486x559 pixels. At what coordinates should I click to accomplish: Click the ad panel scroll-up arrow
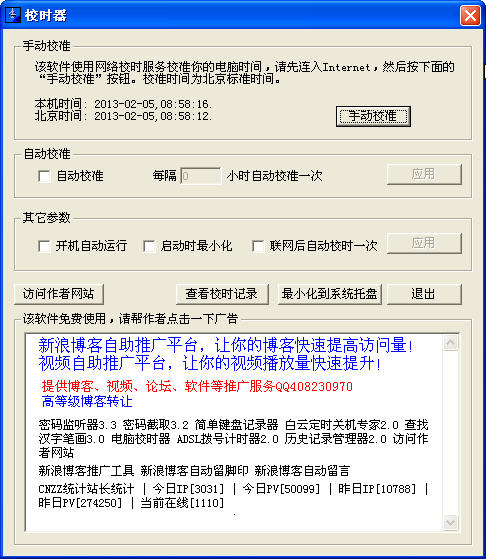450,343
